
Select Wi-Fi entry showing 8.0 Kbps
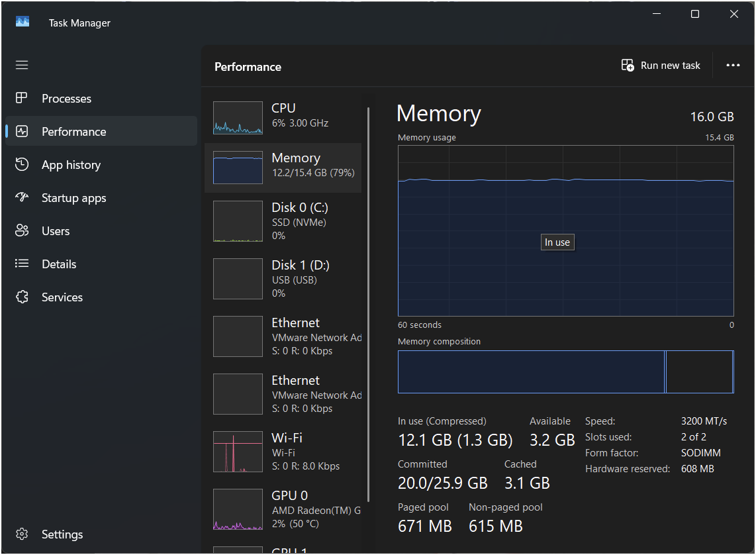283,452
